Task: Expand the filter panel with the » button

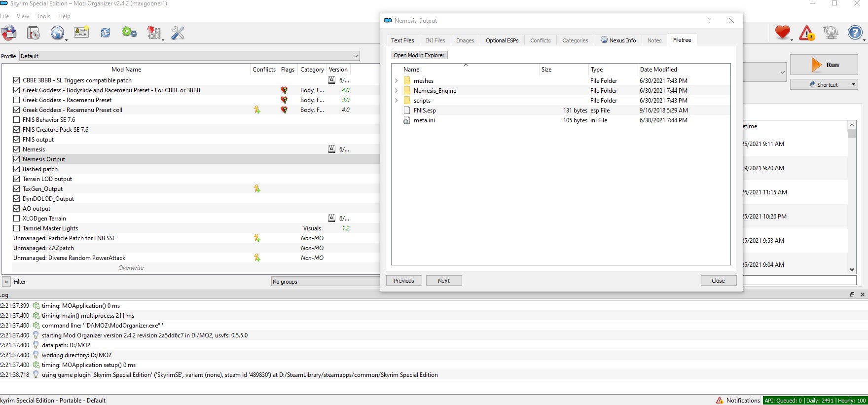Action: click(6, 282)
